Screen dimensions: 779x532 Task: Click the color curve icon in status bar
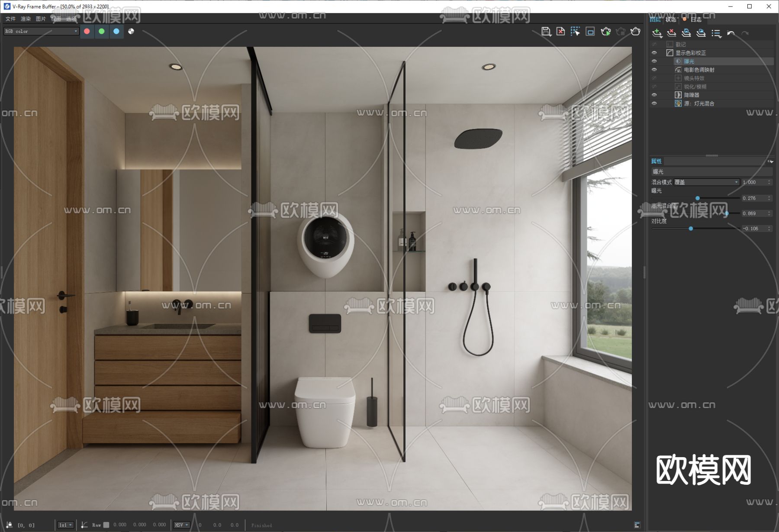click(x=84, y=525)
